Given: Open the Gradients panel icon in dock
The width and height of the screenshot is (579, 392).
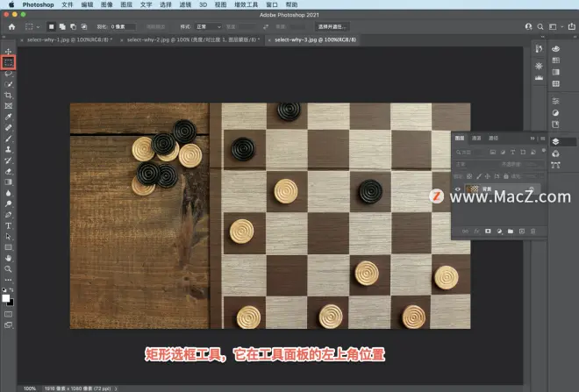Looking at the screenshot, I should click(x=555, y=72).
